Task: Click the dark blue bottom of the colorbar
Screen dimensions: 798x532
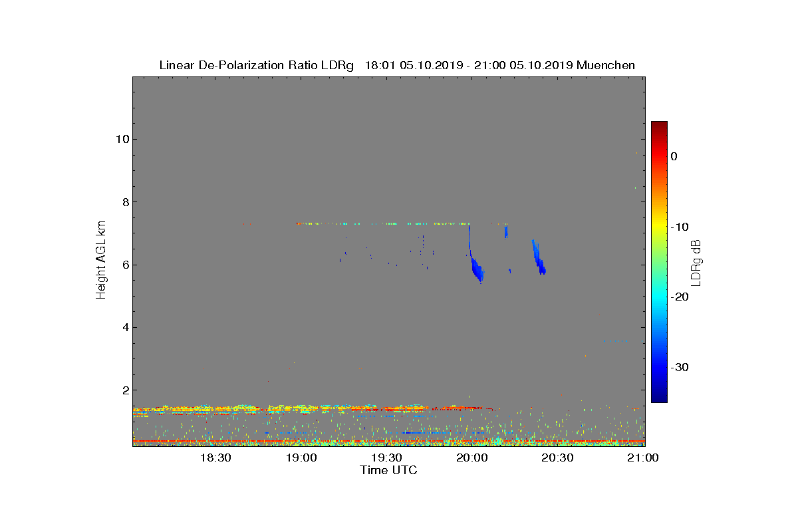Action: [x=659, y=398]
